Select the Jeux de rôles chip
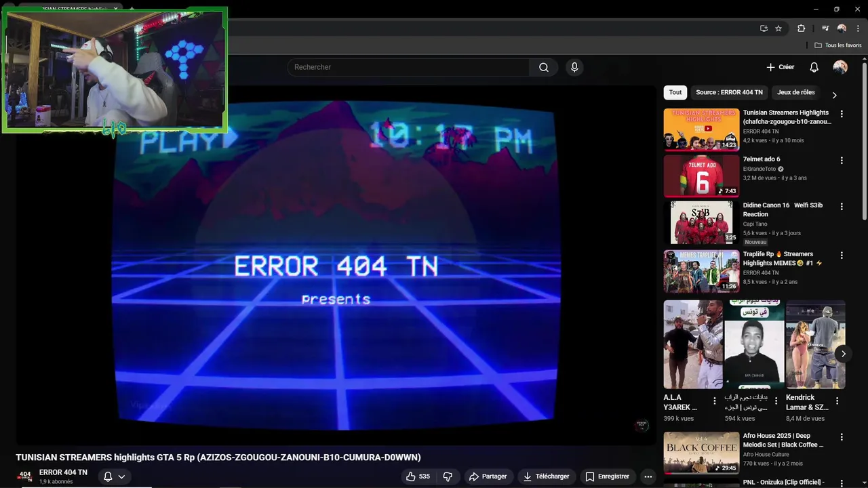This screenshot has height=488, width=868. coord(796,92)
